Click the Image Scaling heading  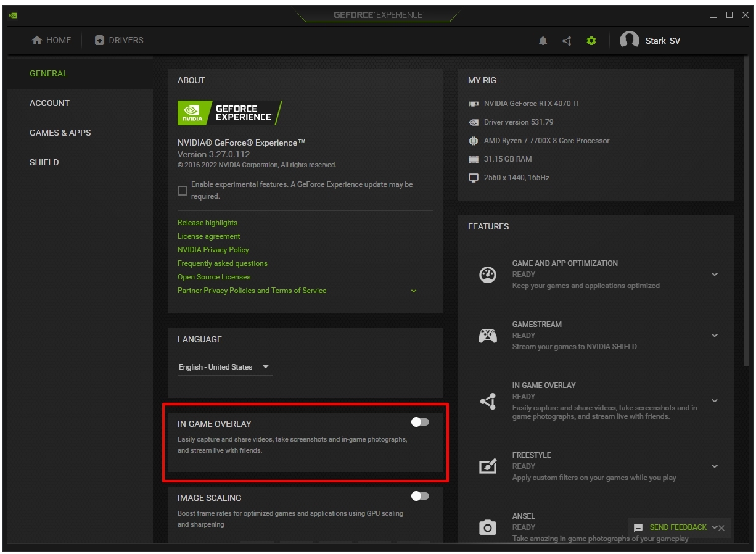[x=210, y=498]
